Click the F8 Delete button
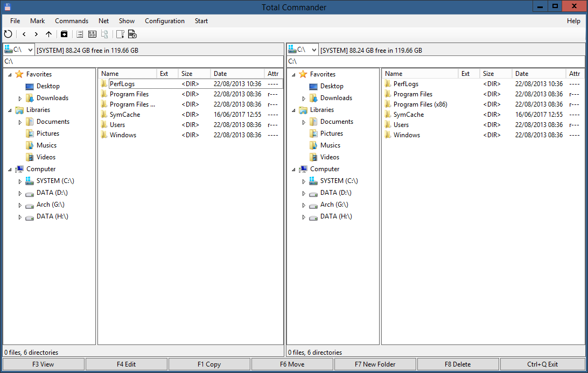588x373 pixels. (458, 364)
